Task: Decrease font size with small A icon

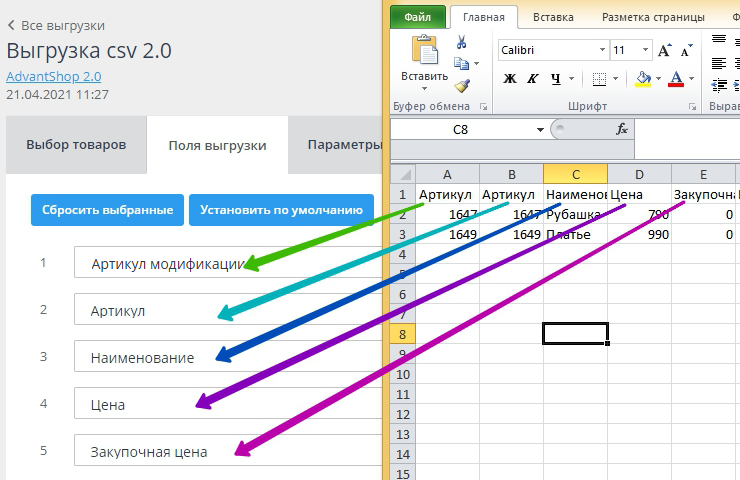Action: pyautogui.click(x=688, y=50)
